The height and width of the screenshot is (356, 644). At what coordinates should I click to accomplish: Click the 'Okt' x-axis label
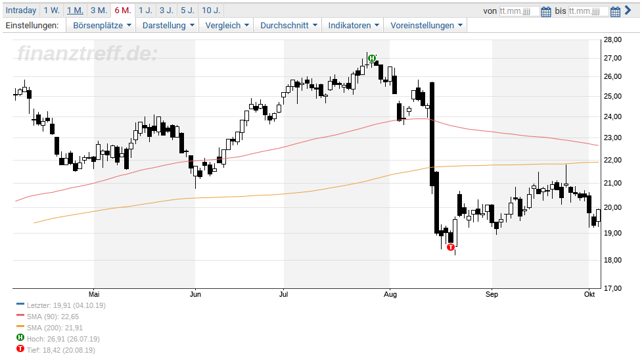pyautogui.click(x=589, y=294)
